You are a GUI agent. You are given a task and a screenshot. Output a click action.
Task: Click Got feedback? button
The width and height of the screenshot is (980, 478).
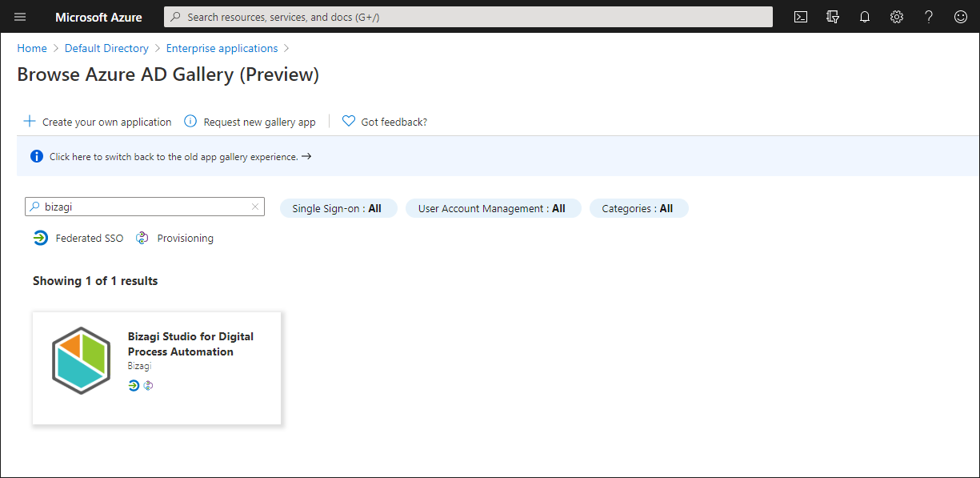click(385, 122)
